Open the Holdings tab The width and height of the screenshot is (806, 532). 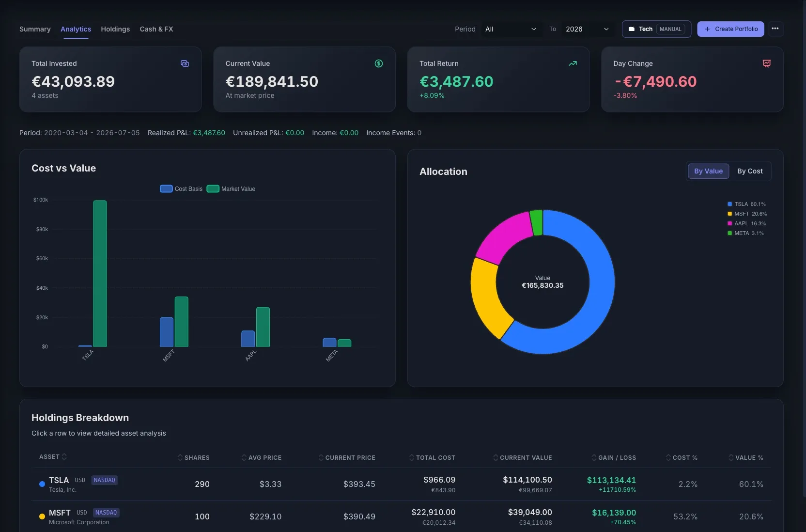pos(115,29)
